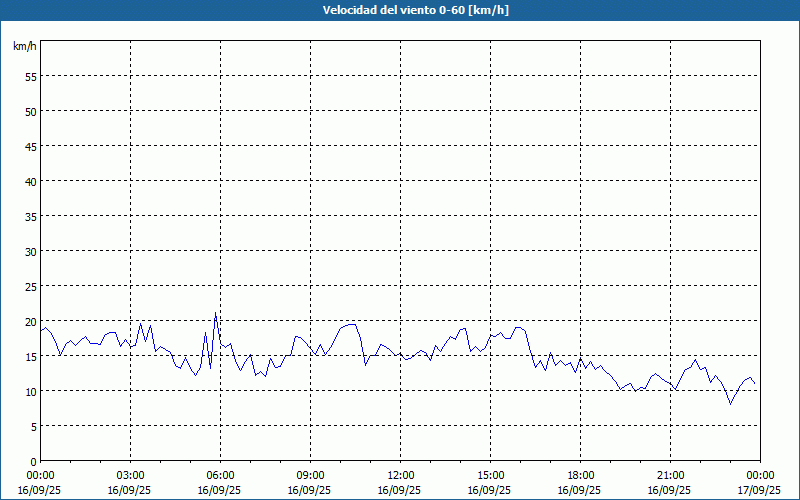Click the 06:00 time marker
The height and width of the screenshot is (500, 800).
[x=220, y=475]
